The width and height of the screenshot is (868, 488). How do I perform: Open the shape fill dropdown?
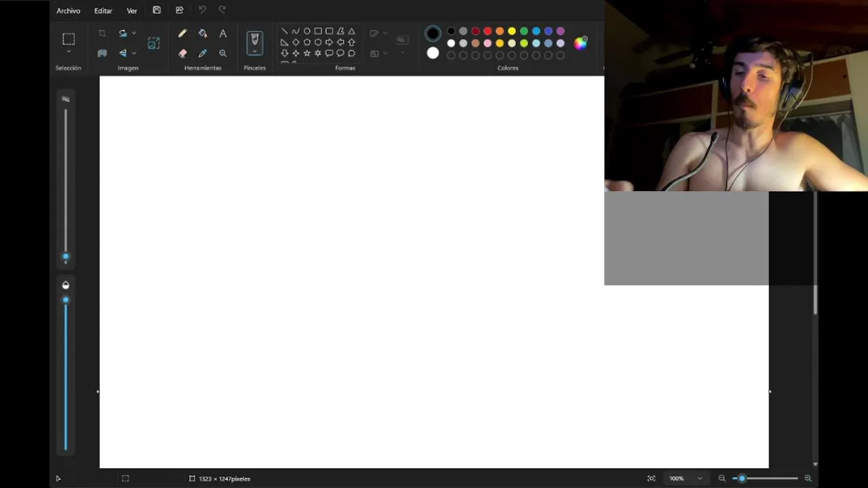point(385,53)
